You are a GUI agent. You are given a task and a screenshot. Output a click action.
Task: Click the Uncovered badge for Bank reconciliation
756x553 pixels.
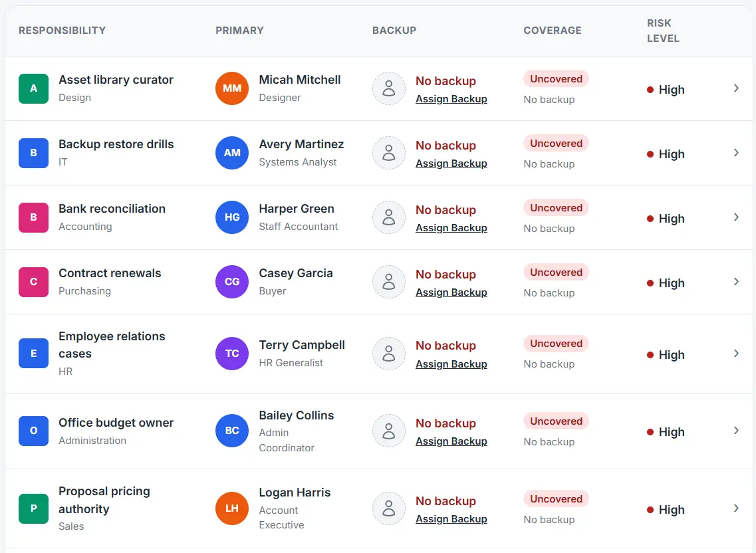(556, 208)
